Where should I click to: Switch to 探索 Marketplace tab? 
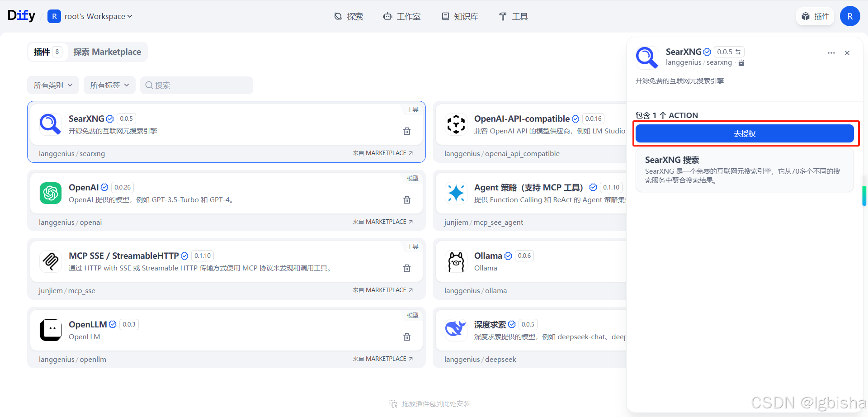[x=107, y=52]
